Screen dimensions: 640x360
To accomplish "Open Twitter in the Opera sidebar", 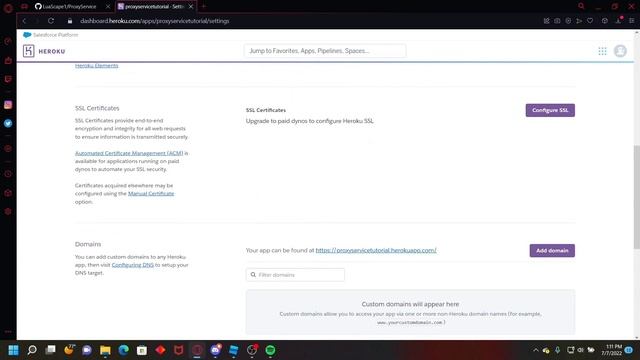I will 8,123.
